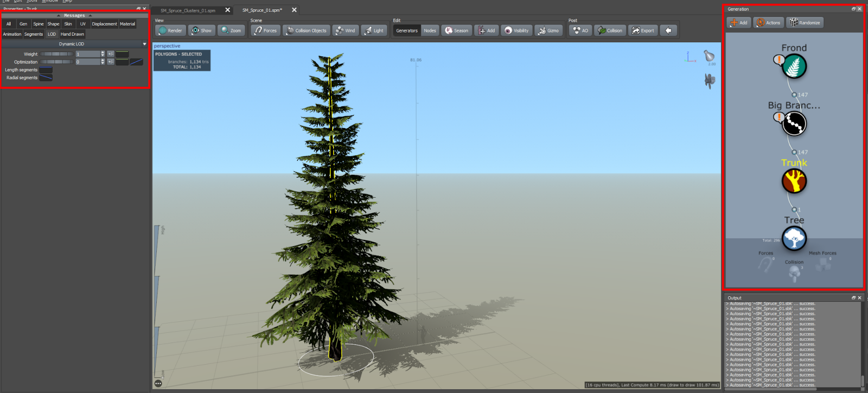Select the LOD properties tab
The width and height of the screenshot is (868, 393).
tap(52, 34)
